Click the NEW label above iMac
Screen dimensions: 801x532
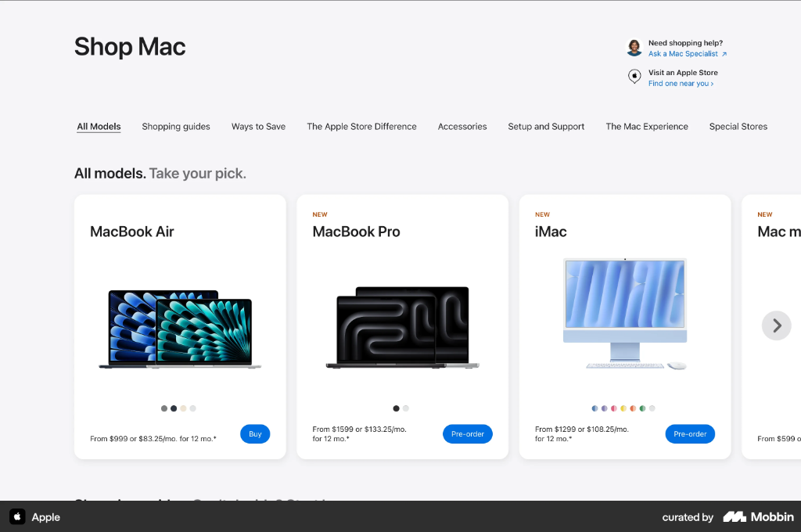point(543,214)
